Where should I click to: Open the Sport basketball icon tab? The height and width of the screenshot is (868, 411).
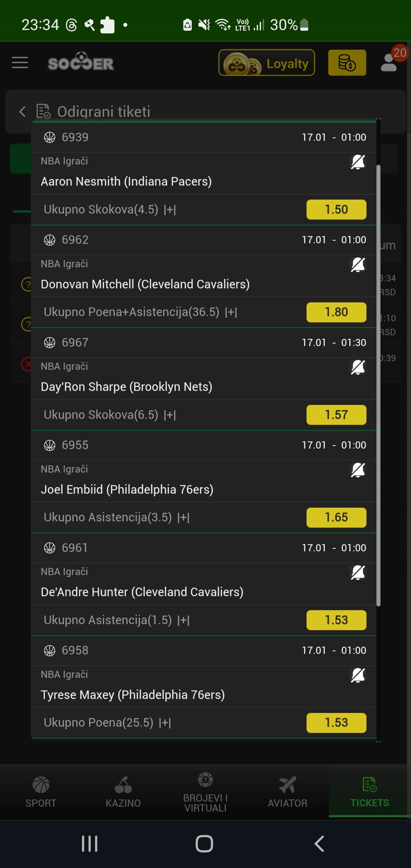[x=41, y=792]
